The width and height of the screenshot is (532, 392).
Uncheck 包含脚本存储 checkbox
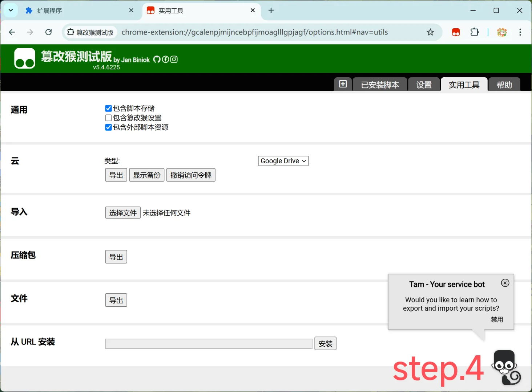pos(108,108)
